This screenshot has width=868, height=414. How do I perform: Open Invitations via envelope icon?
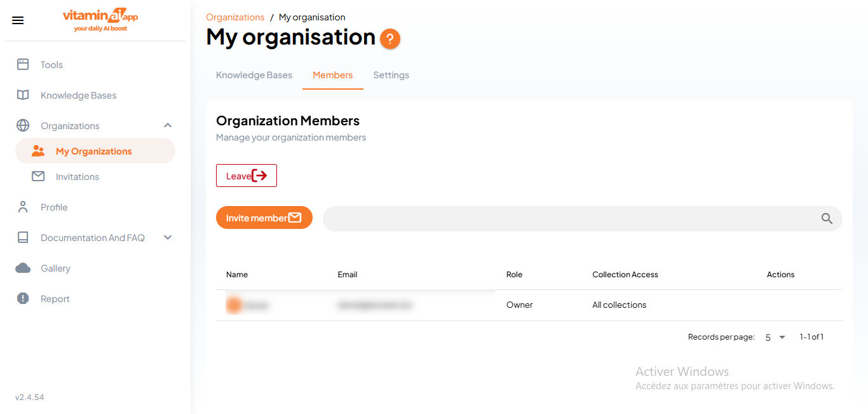38,176
